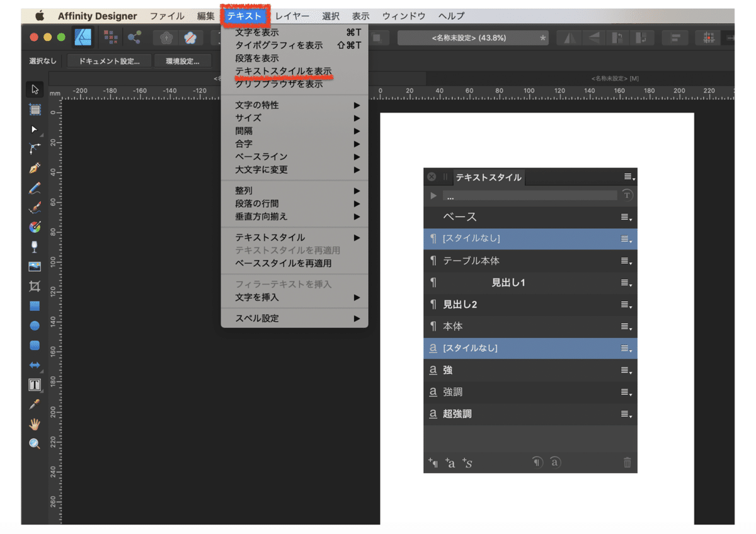Select the Move tool arrow
Viewport: 756px width, 534px height.
[35, 89]
